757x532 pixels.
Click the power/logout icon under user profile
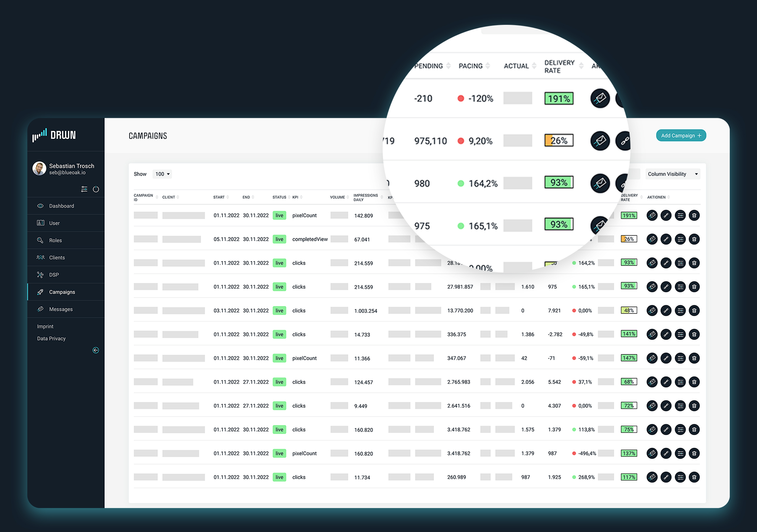click(x=96, y=189)
